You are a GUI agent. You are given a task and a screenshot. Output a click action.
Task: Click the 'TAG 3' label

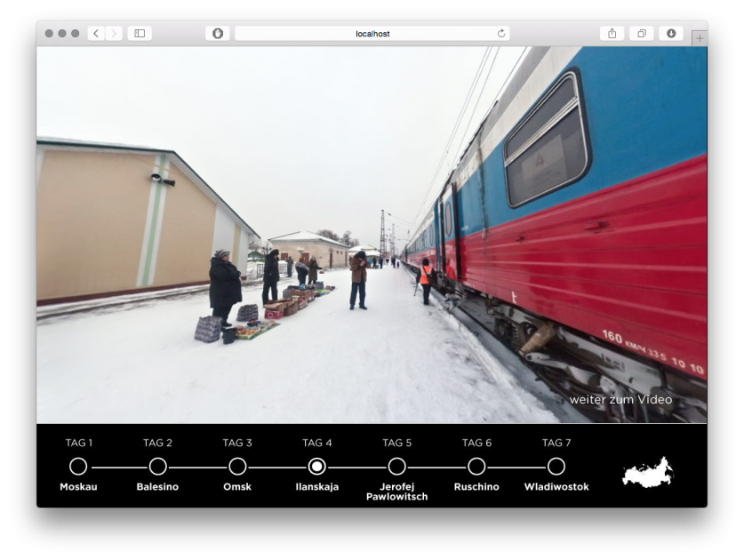[x=237, y=443]
